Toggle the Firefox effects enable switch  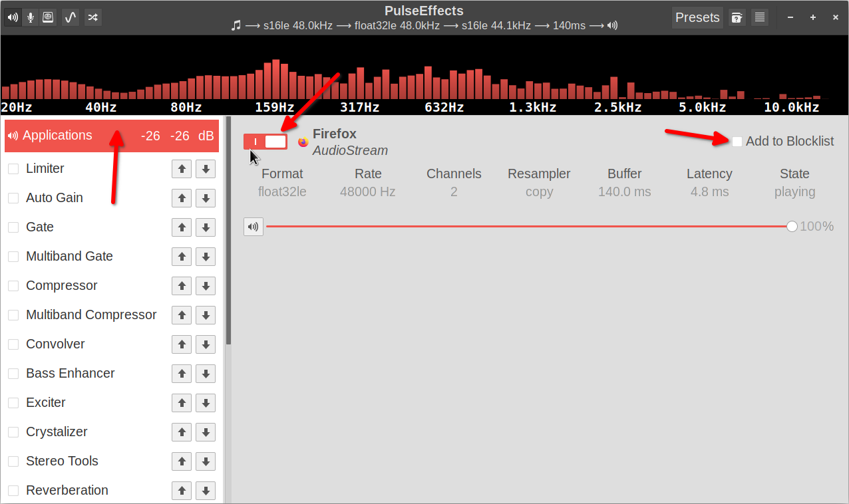click(x=265, y=142)
